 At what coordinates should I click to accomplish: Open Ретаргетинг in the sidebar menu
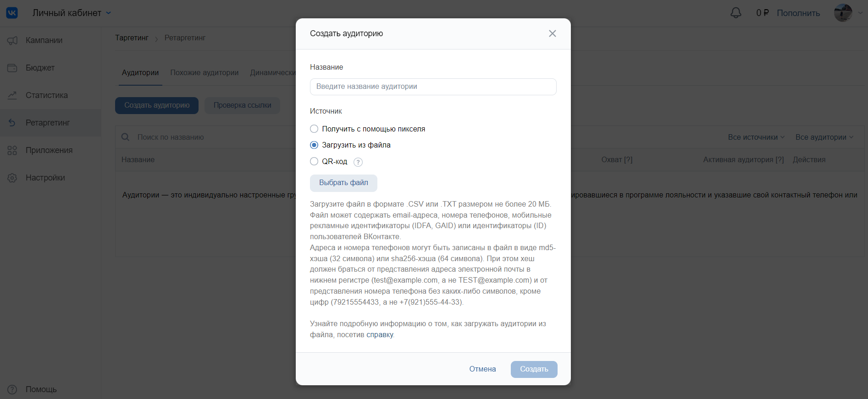point(48,123)
